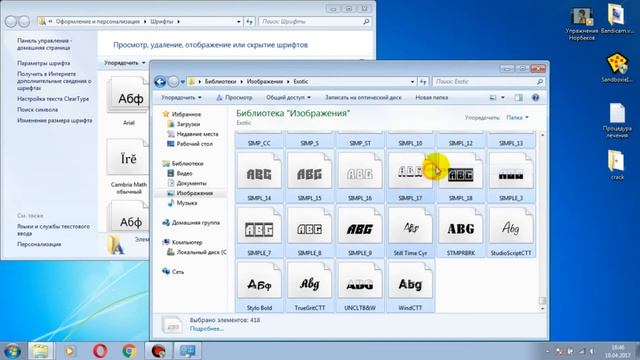This screenshot has width=640, height=360.
Task: Open the Explorer folder taskbar icon
Action: [x=40, y=351]
